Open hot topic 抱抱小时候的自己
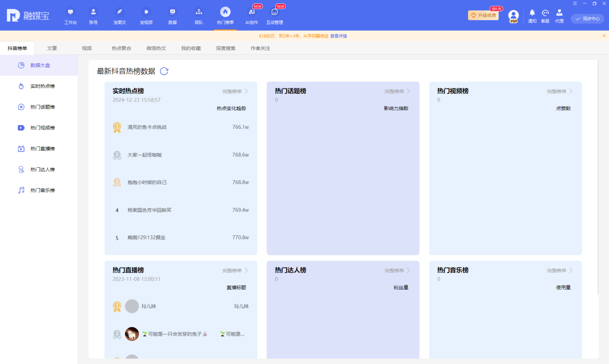The width and height of the screenshot is (609, 364). pos(147,182)
